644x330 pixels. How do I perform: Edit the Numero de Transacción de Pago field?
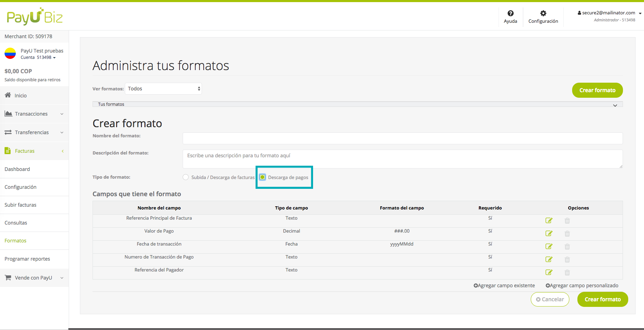point(549,260)
